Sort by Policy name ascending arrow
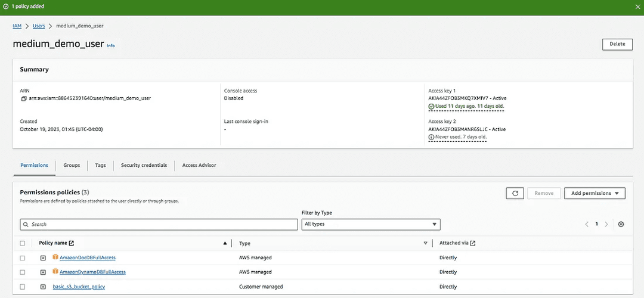Viewport: 644px width, 298px height. pyautogui.click(x=225, y=243)
